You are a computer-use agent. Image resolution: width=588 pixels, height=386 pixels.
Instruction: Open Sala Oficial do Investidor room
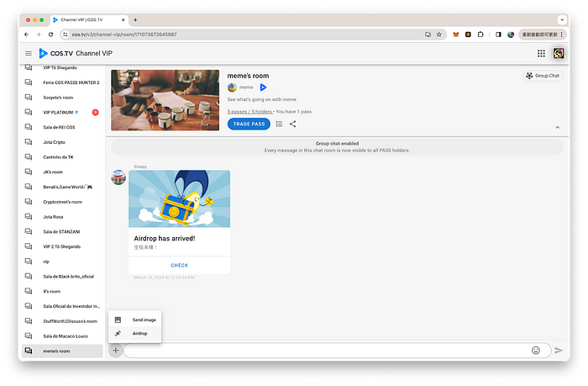click(x=62, y=306)
